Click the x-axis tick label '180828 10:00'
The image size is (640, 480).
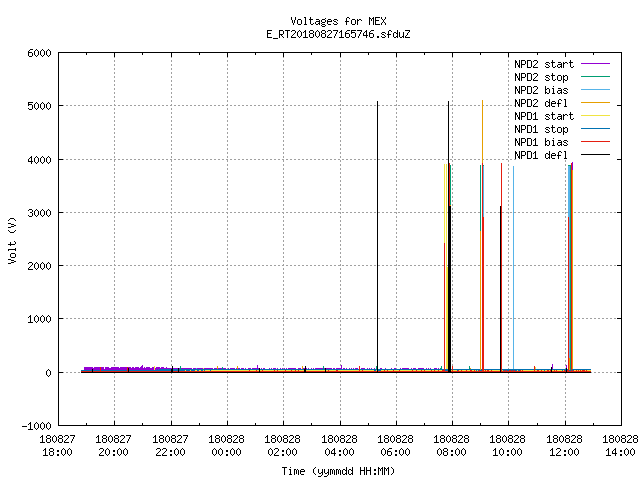pos(508,446)
